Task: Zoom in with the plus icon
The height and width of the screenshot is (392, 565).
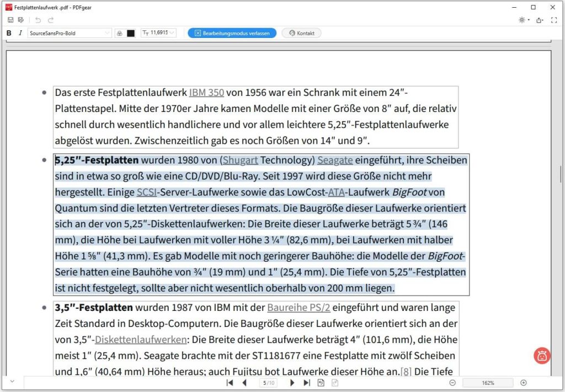Action: [x=523, y=382]
